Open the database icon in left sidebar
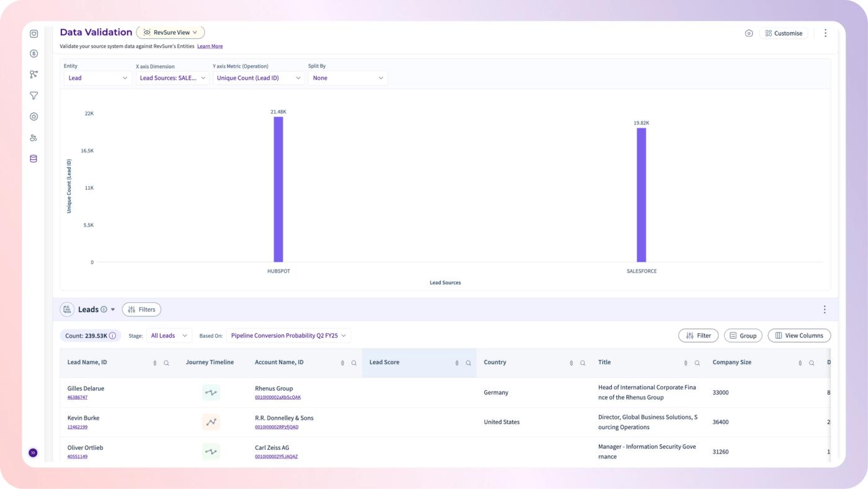The height and width of the screenshot is (489, 868). (33, 159)
